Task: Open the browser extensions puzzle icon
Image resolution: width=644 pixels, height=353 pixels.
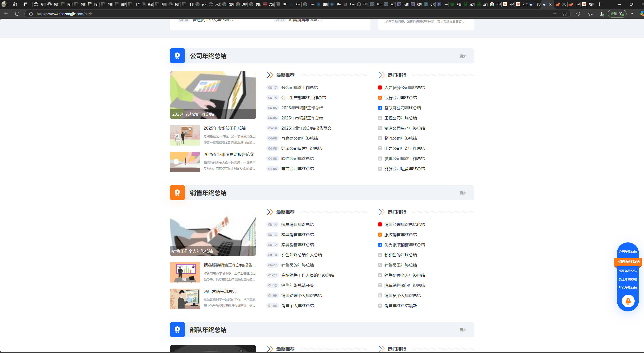Action: [x=578, y=14]
